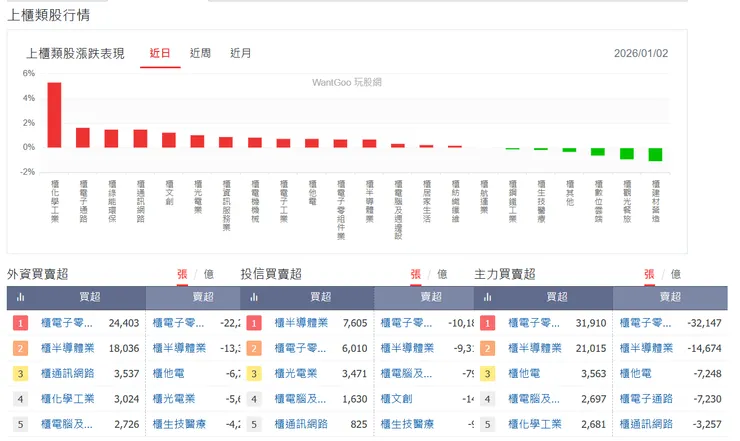Open 櫃通訊網路 link in 主力 賣超 list
This screenshot has width=740, height=441.
tap(646, 424)
